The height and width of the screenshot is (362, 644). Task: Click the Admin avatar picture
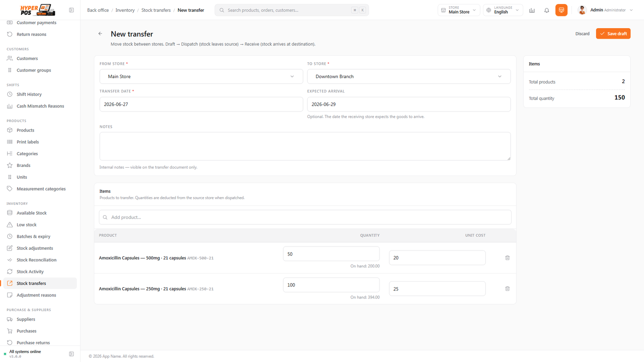(x=582, y=10)
